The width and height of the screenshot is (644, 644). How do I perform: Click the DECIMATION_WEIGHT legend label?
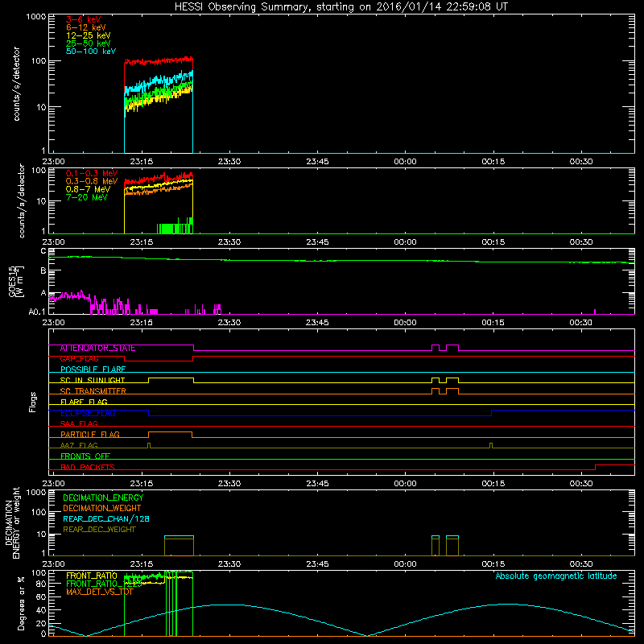click(102, 509)
